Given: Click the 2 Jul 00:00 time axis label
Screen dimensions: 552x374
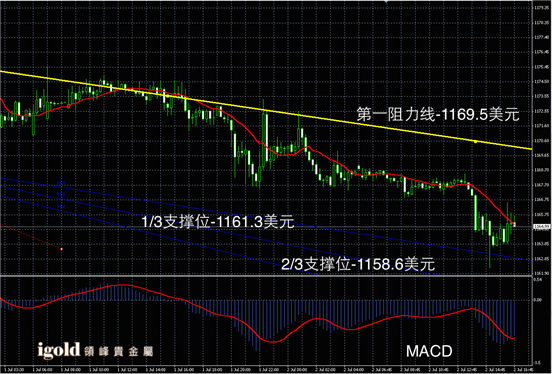Looking at the screenshot, I should click(x=296, y=369).
